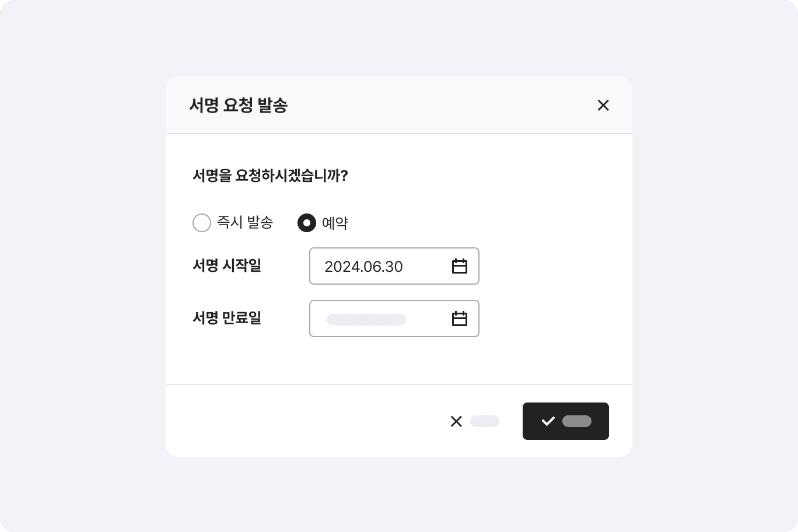Click the placeholder bar in the 만료일 field
The width and height of the screenshot is (798, 532).
point(366,320)
